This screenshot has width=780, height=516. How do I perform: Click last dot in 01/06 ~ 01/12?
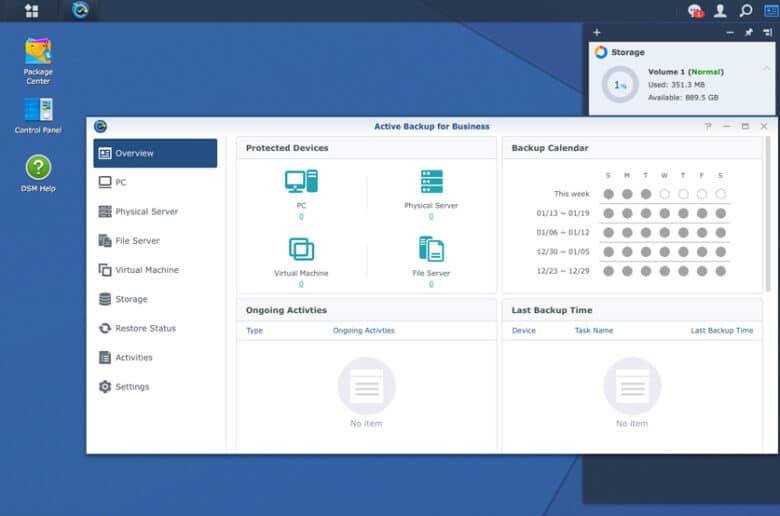[x=720, y=232]
